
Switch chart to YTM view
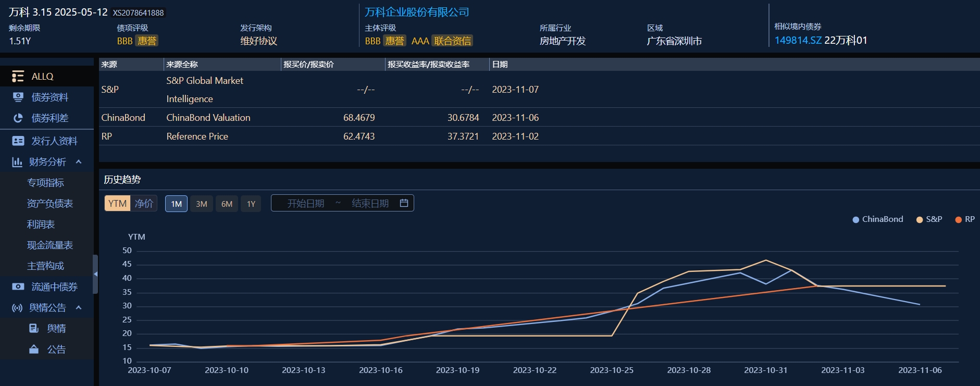[x=117, y=204]
